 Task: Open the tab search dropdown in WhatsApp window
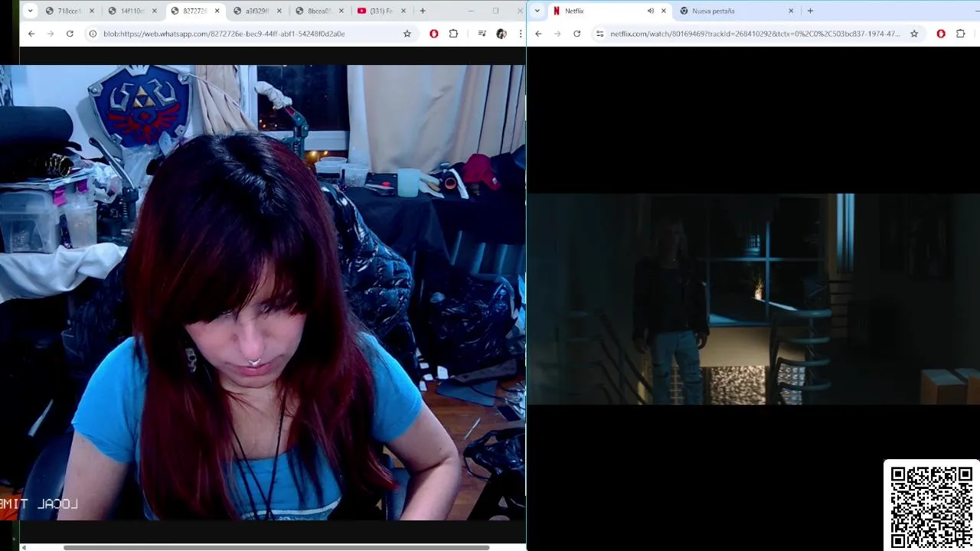pyautogui.click(x=30, y=11)
